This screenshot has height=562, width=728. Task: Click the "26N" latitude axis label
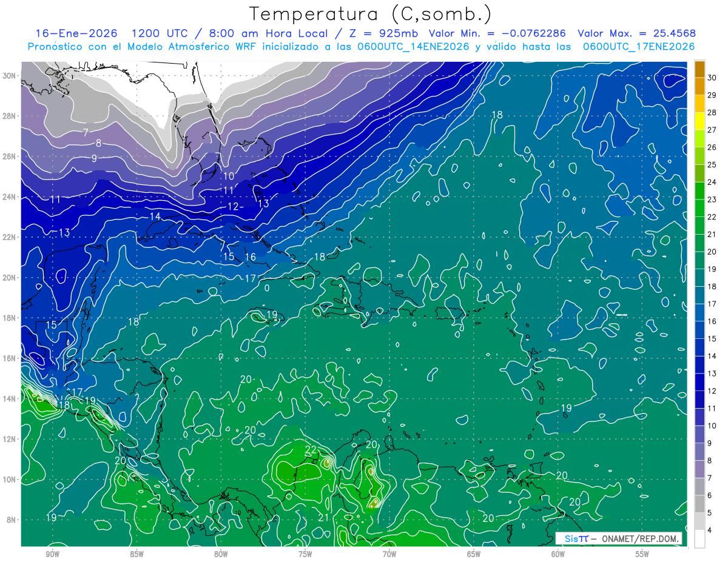click(10, 156)
